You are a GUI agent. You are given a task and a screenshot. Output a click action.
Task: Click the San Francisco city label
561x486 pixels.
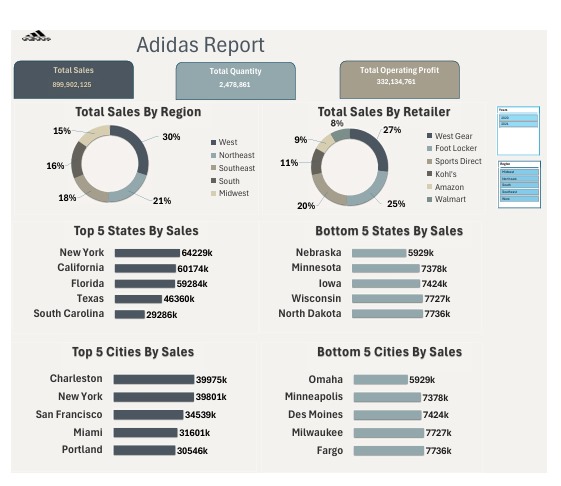coord(69,414)
